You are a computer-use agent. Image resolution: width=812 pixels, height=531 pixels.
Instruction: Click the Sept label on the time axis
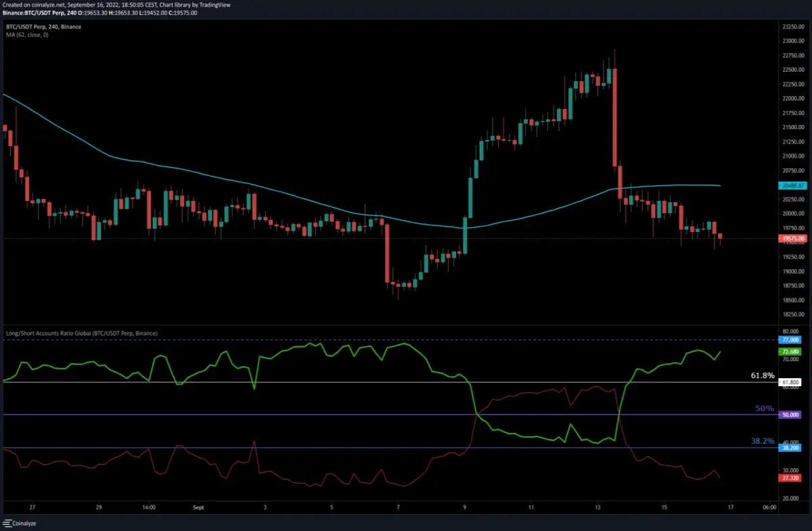pos(199,507)
